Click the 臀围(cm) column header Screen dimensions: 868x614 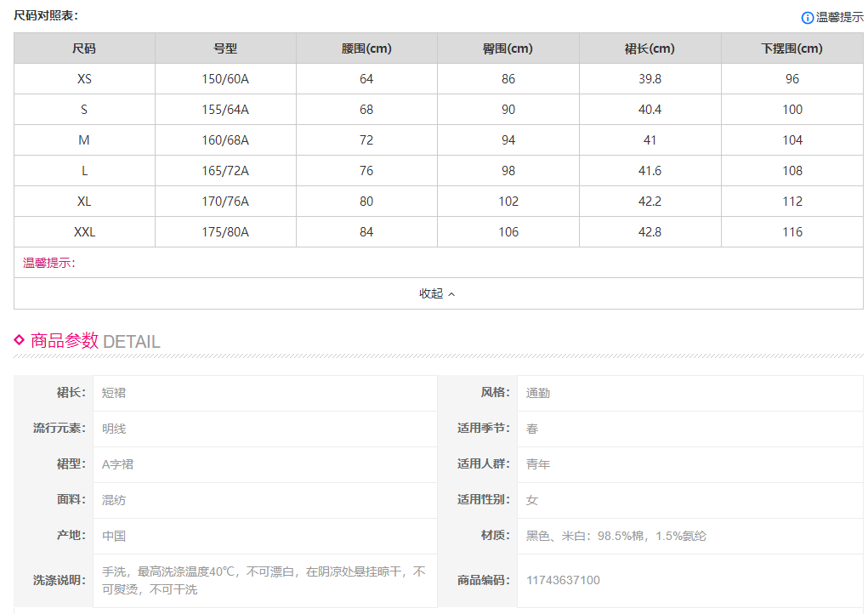508,48
